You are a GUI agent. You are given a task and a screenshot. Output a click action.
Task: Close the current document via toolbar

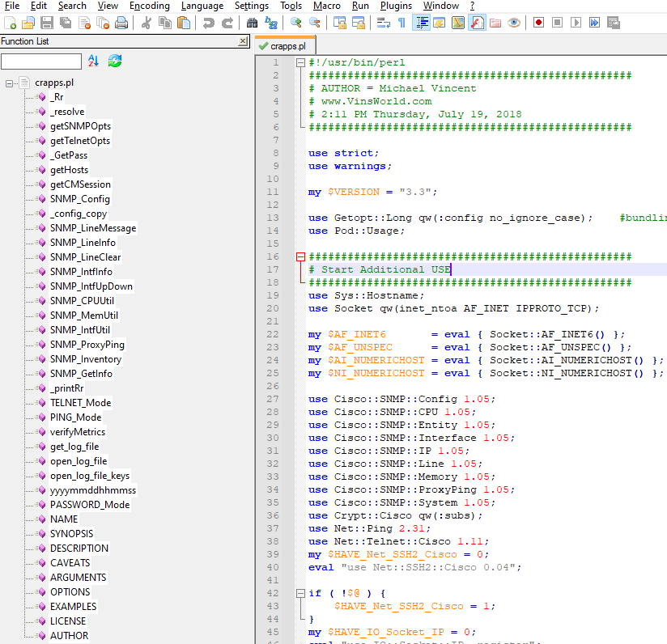tap(85, 23)
